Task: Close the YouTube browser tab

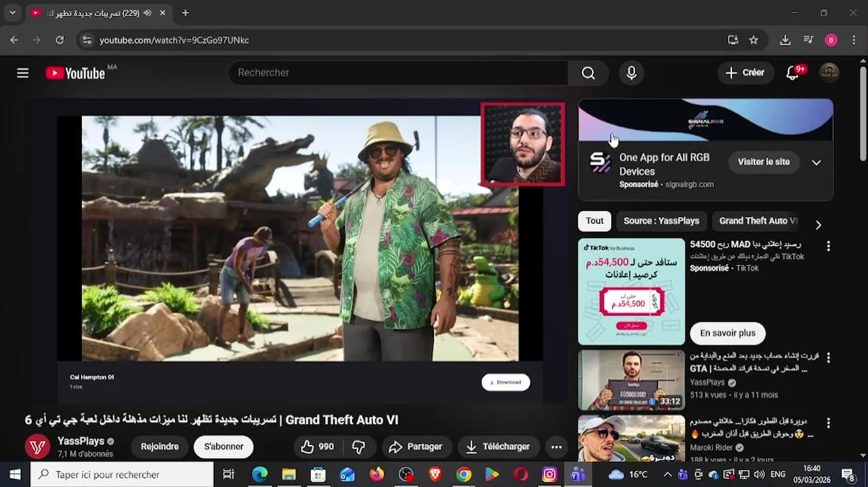Action: pos(162,13)
